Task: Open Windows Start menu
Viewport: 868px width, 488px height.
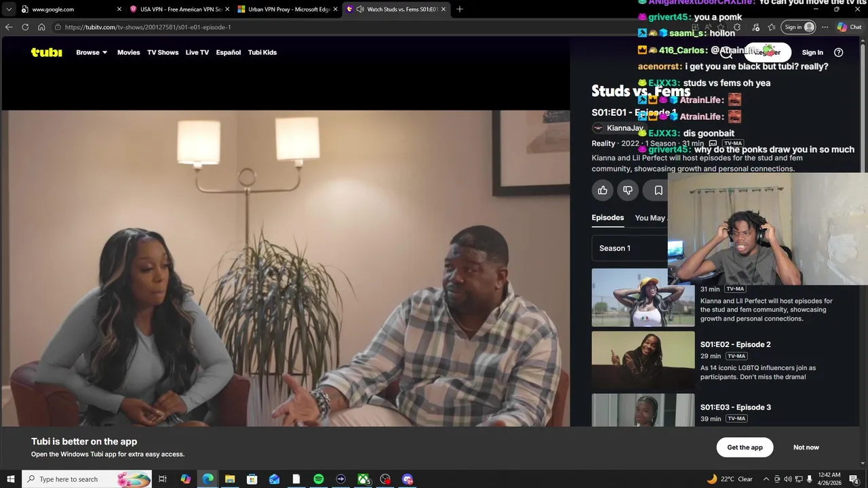Action: pyautogui.click(x=11, y=479)
